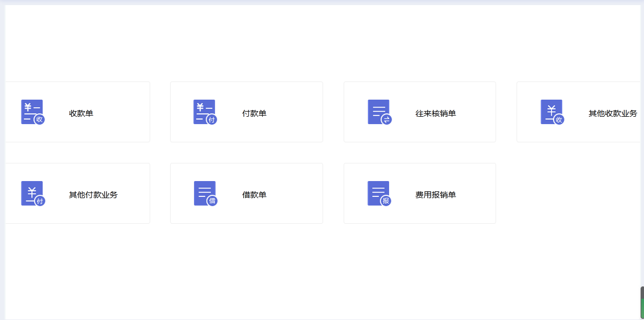Open the 费用报销单 text label
The image size is (644, 320).
click(x=435, y=195)
